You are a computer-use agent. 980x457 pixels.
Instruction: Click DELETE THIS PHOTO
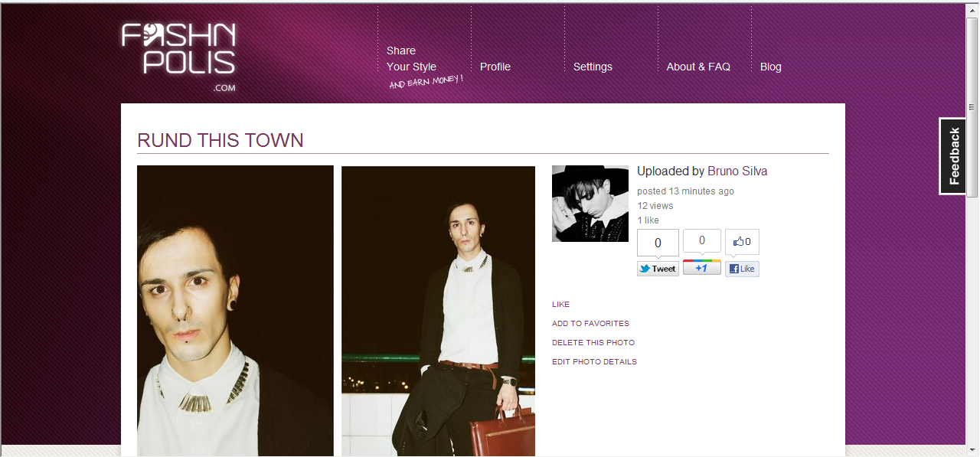593,343
